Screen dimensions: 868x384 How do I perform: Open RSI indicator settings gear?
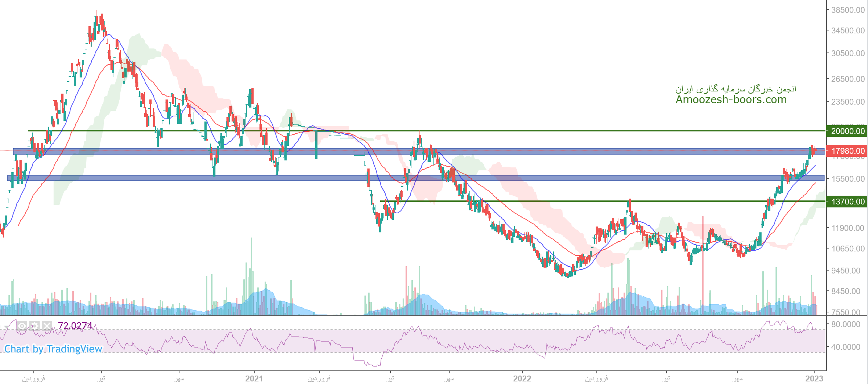click(x=34, y=326)
